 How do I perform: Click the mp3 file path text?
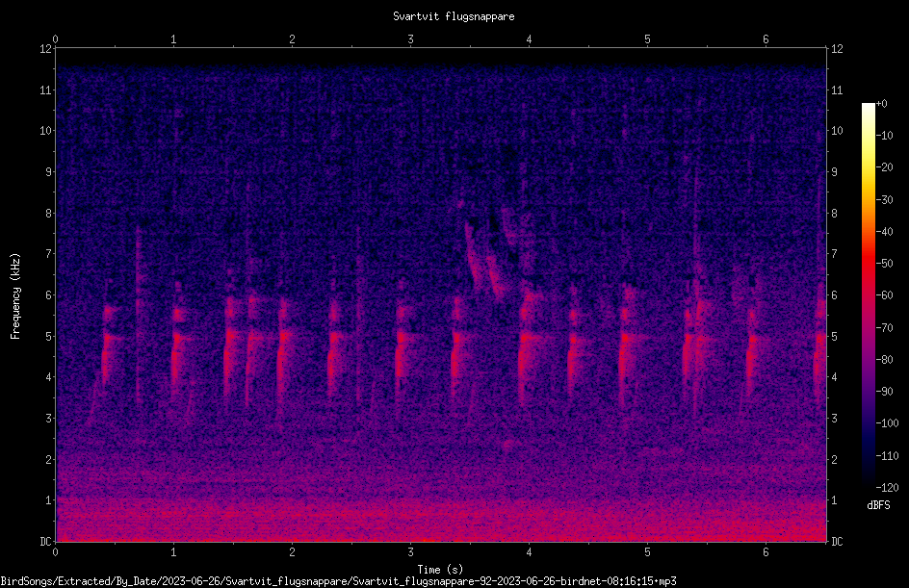pyautogui.click(x=339, y=581)
